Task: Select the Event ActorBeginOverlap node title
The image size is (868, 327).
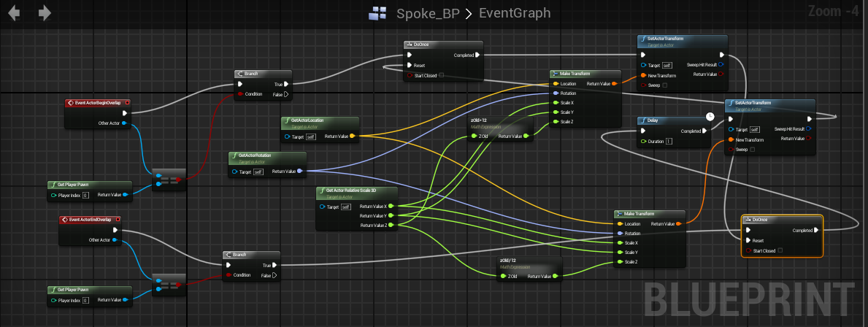Action: point(99,103)
